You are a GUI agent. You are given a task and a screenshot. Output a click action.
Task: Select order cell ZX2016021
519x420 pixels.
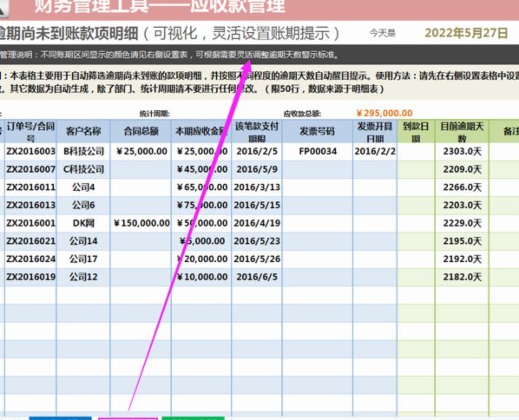pyautogui.click(x=30, y=241)
